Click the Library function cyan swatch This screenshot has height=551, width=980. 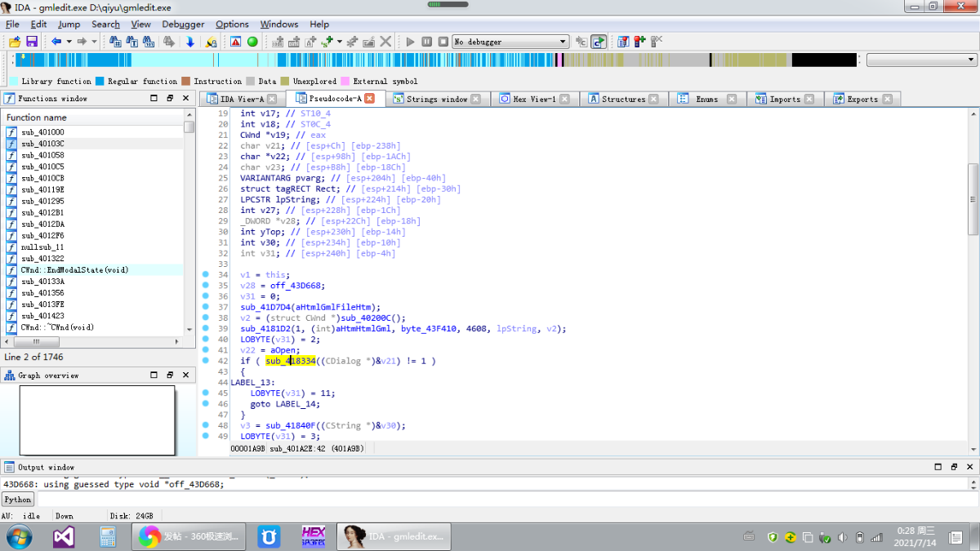tap(14, 82)
